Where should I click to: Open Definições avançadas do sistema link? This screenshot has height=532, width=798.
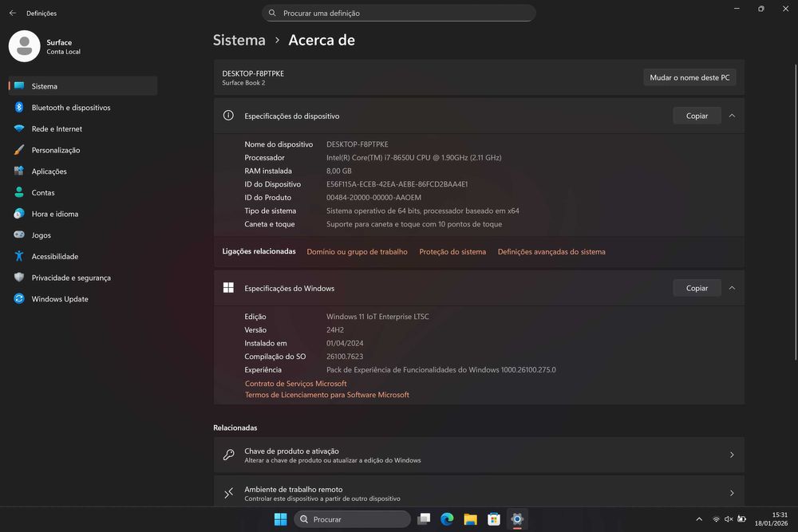[551, 252]
